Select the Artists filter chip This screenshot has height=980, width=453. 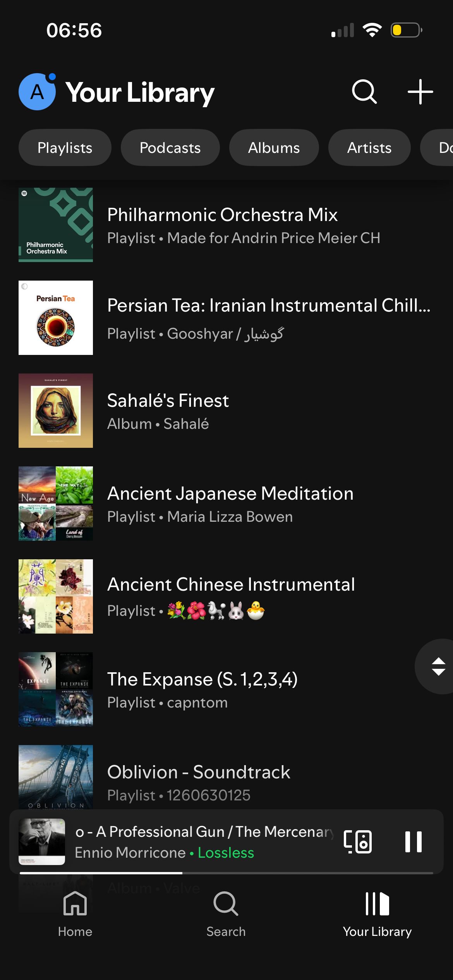click(369, 147)
